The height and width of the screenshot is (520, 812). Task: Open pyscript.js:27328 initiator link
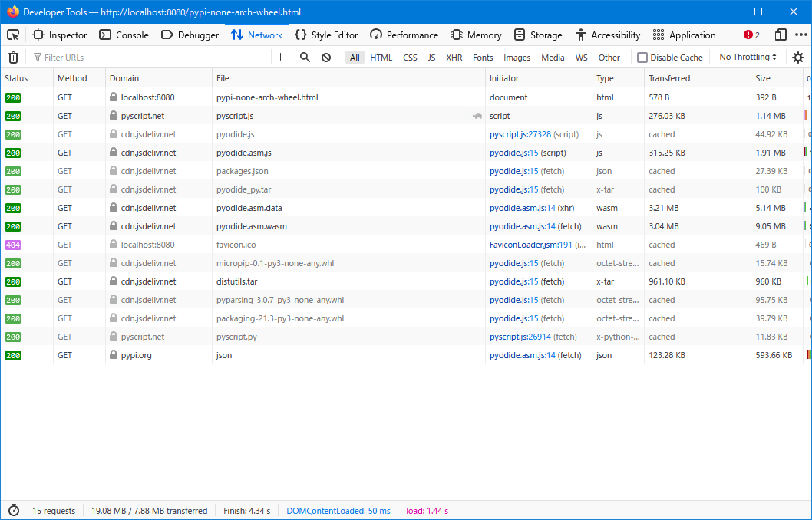(520, 134)
